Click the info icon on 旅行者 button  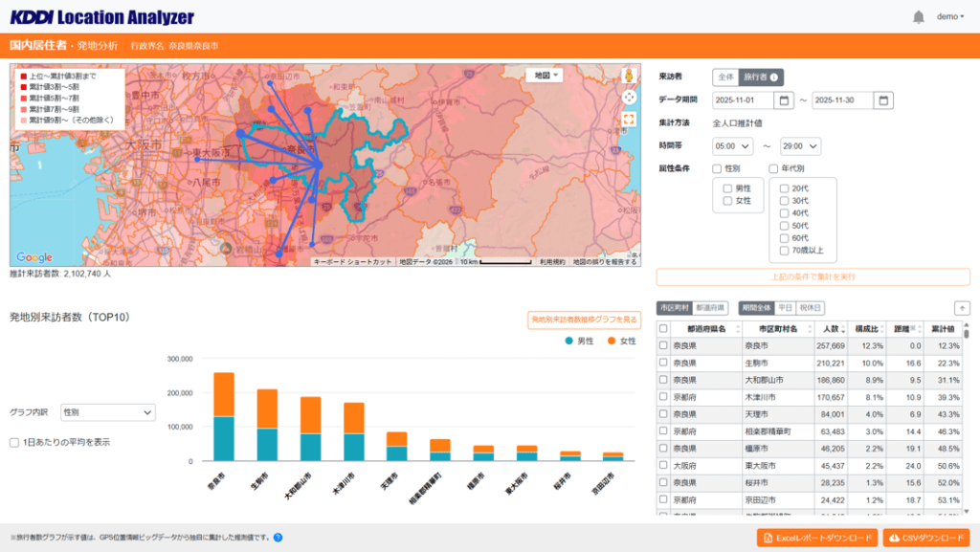pos(774,77)
